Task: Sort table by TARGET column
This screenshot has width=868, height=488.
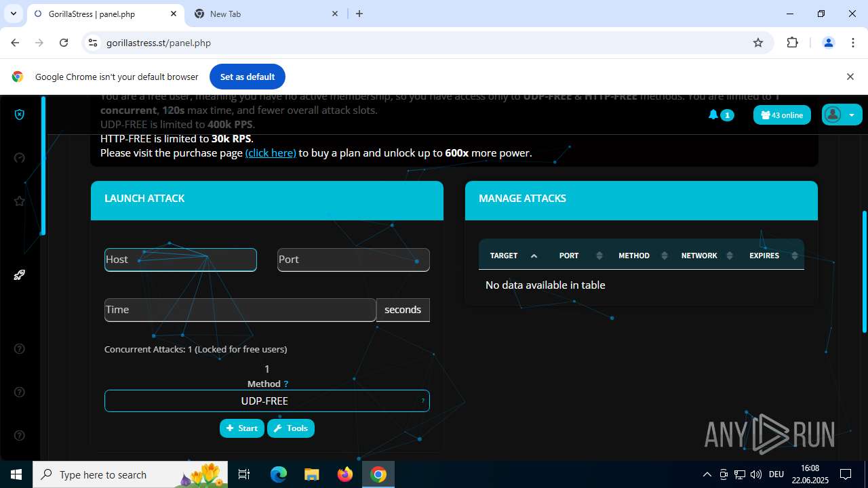Action: coord(513,256)
